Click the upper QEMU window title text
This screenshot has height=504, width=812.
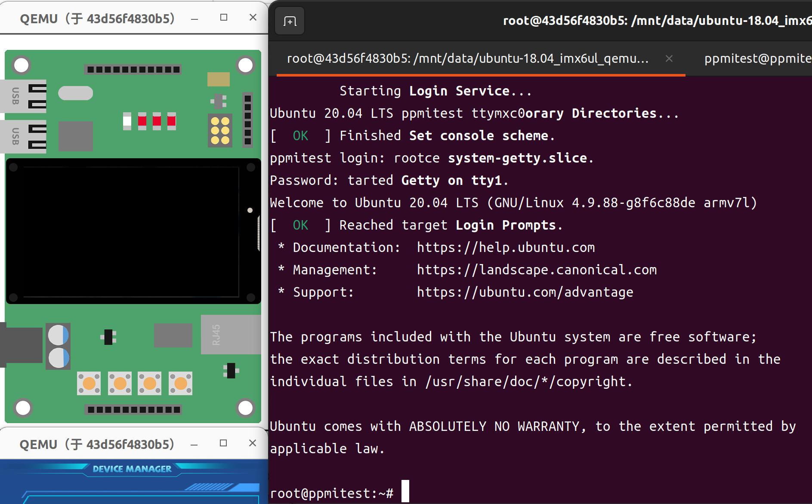[x=98, y=18]
